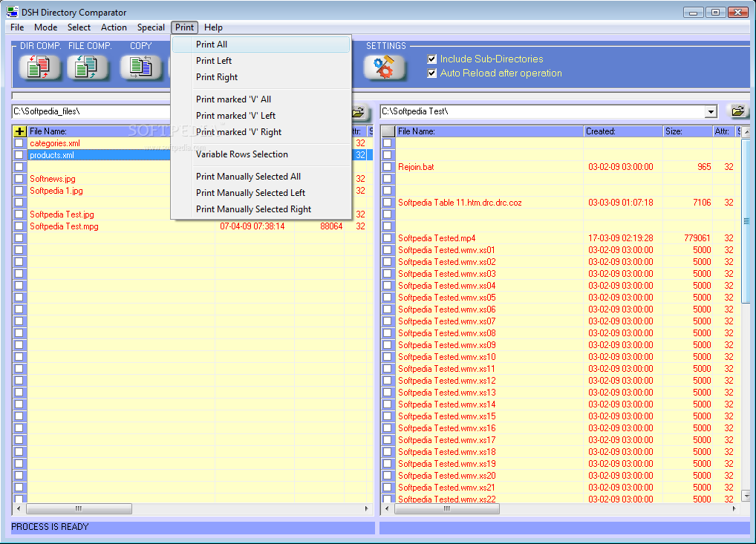Image resolution: width=756 pixels, height=544 pixels.
Task: Open the SETTINGS gear and wrench icon
Action: (384, 67)
